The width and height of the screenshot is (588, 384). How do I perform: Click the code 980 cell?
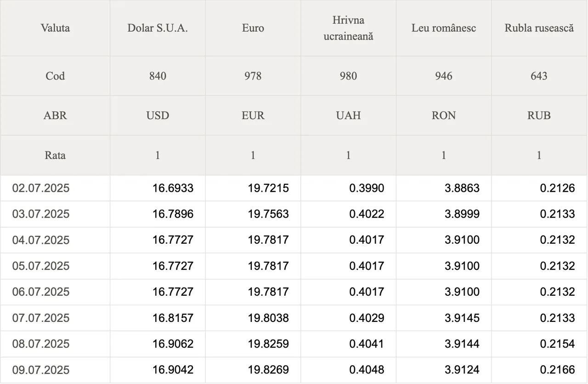tap(348, 76)
